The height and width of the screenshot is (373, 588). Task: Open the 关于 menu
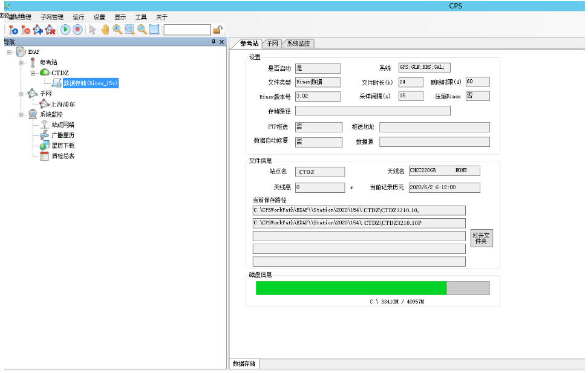[x=162, y=18]
